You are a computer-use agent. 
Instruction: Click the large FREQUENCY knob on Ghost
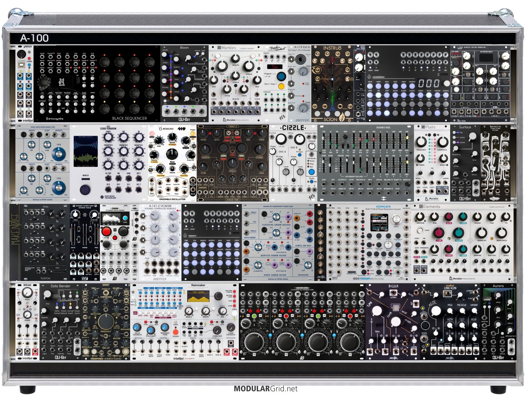[106, 321]
